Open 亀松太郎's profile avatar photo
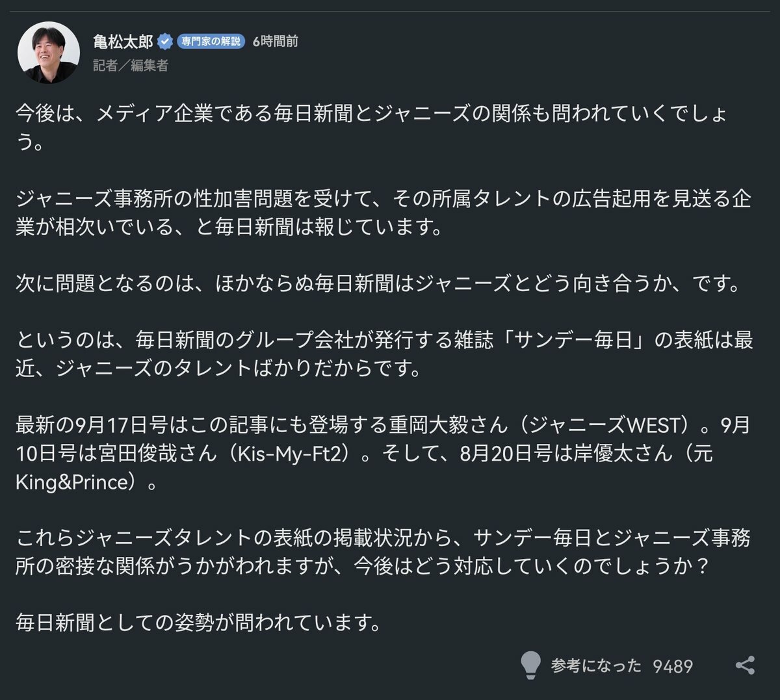 pyautogui.click(x=49, y=52)
